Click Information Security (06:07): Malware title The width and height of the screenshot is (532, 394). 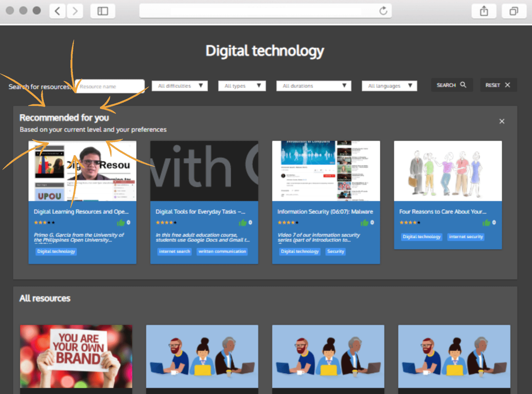click(325, 212)
